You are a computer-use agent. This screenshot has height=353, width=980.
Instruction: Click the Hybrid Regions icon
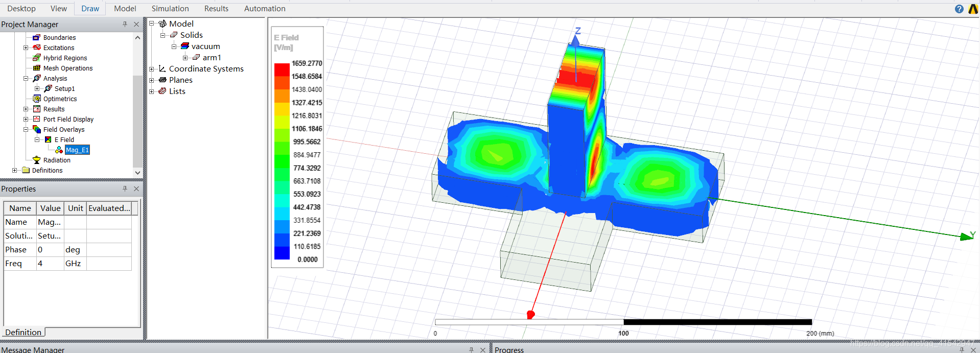[36, 58]
